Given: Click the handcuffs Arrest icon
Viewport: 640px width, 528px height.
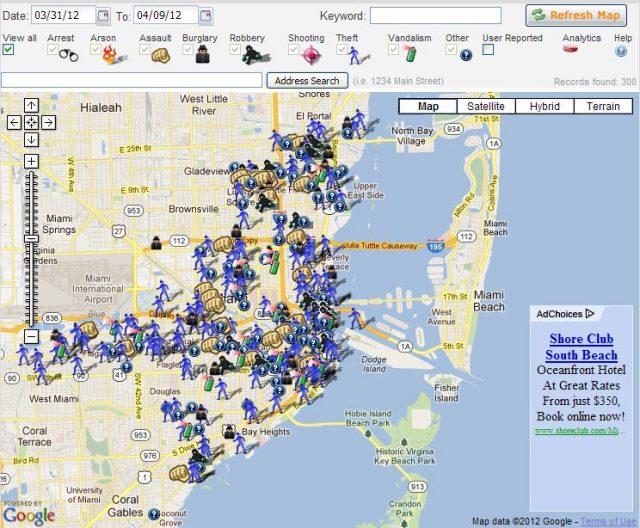Looking at the screenshot, I should [68, 54].
